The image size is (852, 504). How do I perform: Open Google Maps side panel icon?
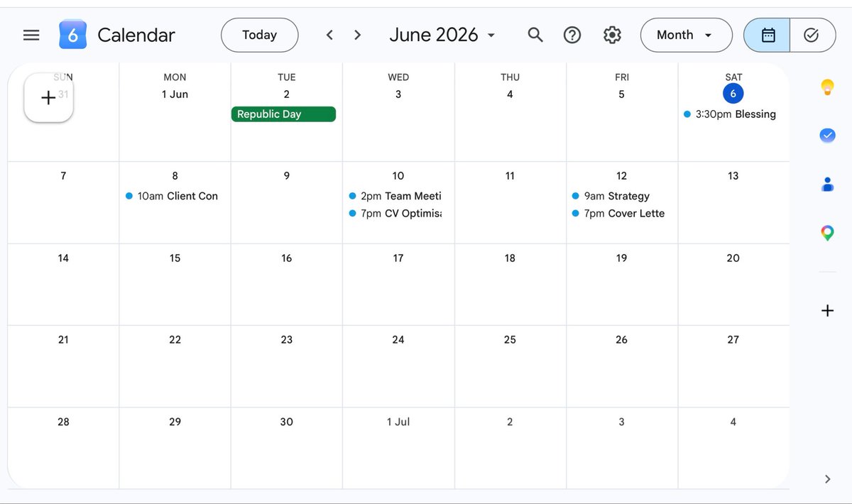pos(827,233)
